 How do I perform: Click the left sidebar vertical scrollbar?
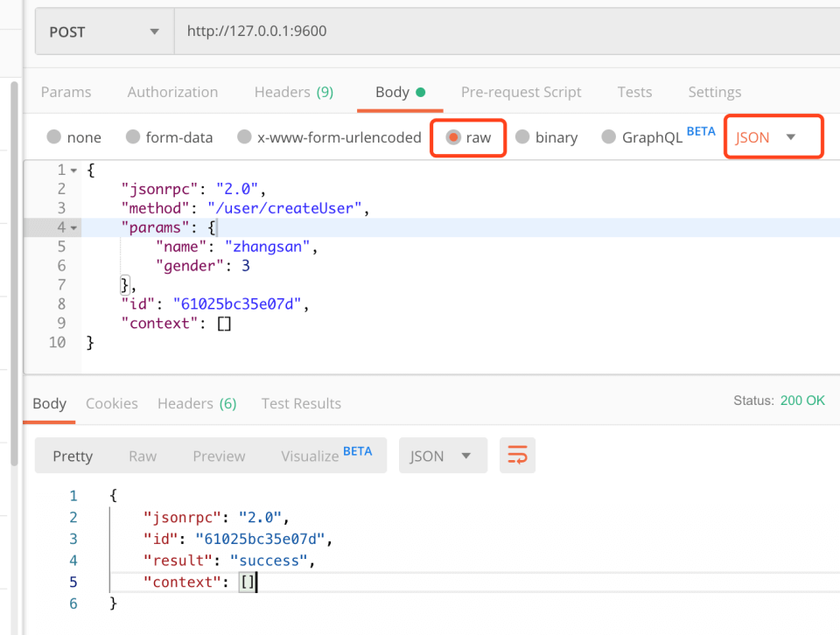click(x=14, y=273)
